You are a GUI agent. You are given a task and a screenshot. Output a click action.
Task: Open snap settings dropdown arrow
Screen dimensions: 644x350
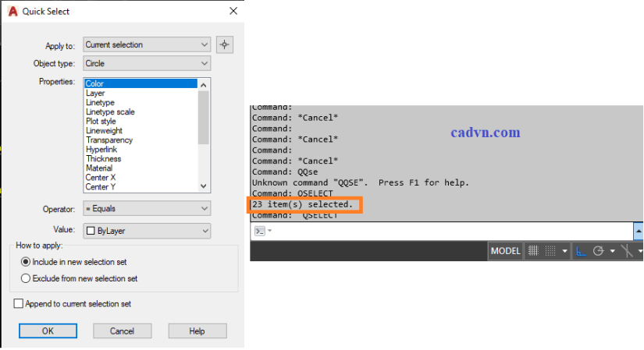pyautogui.click(x=564, y=251)
